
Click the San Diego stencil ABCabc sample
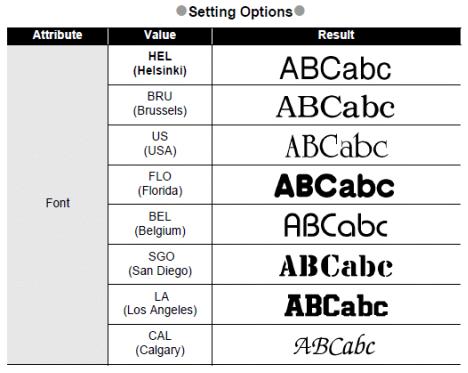336,266
